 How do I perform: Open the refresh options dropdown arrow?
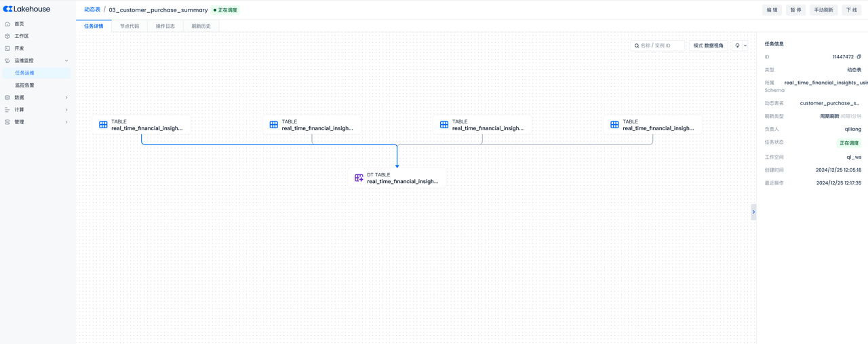pos(745,45)
